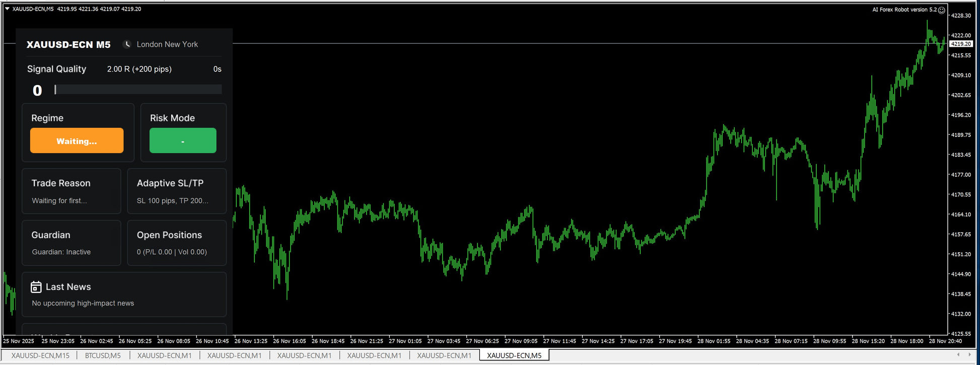
Task: Click the Signal Quality progress bar
Action: tap(138, 90)
